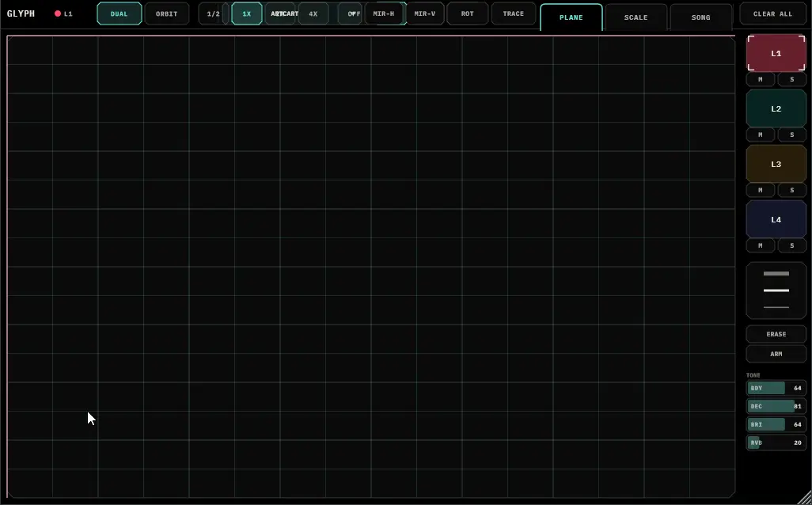Choose the thickest stroke weight line
This screenshot has width=812, height=505.
click(x=776, y=274)
